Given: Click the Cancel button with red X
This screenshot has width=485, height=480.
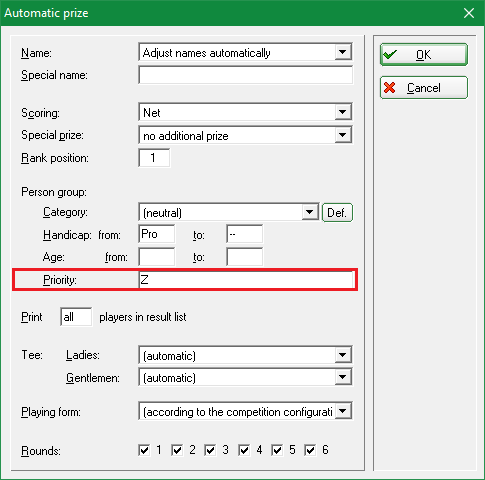Looking at the screenshot, I should (x=424, y=88).
